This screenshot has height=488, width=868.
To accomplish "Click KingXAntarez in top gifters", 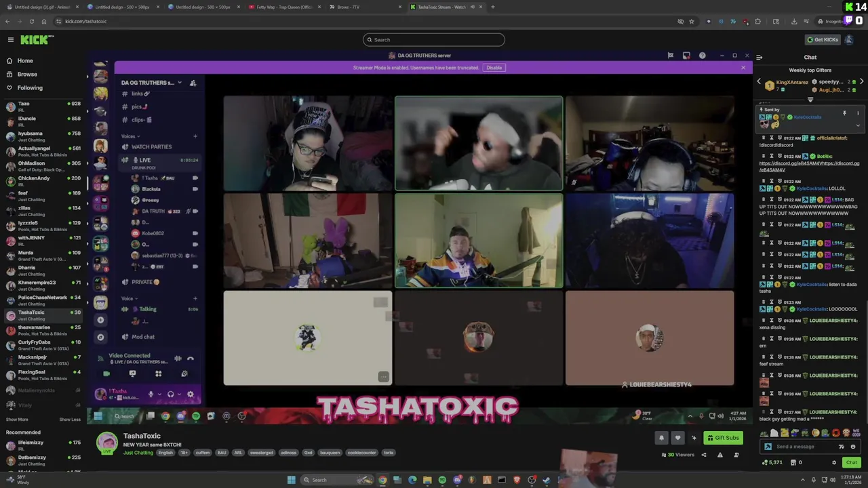I will (x=792, y=82).
